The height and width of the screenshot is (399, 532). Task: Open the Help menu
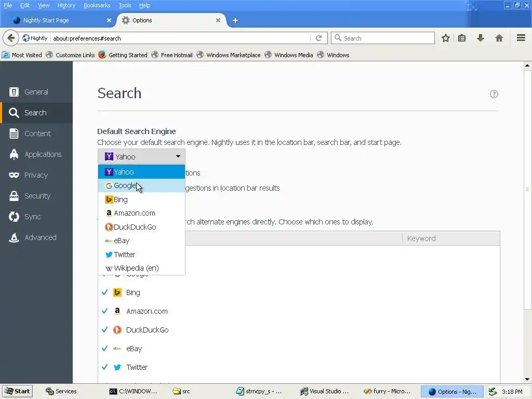point(145,5)
